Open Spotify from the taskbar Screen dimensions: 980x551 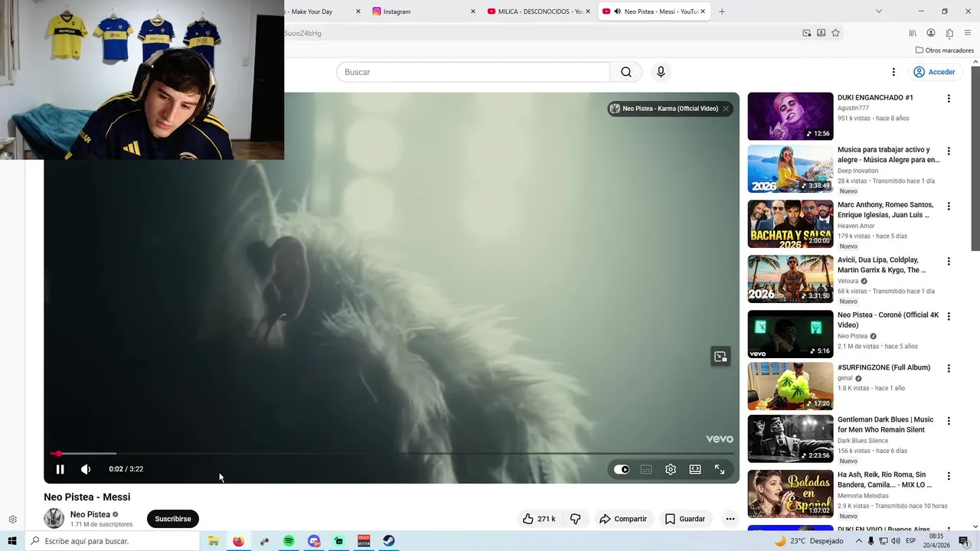[289, 541]
